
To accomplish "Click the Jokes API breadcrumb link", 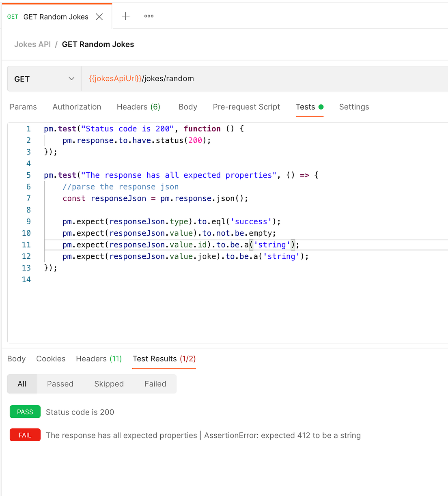I will point(32,44).
